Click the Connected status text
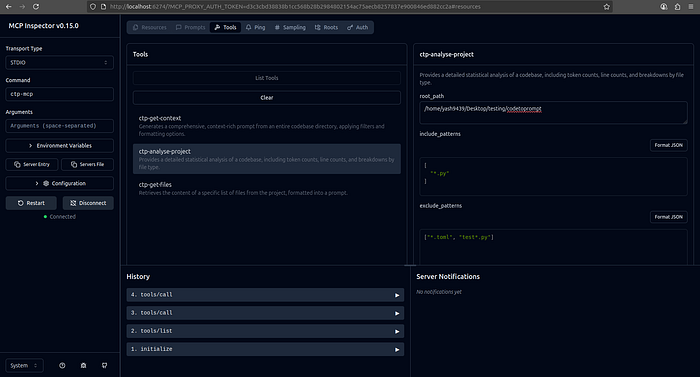The height and width of the screenshot is (377, 700). [x=62, y=217]
